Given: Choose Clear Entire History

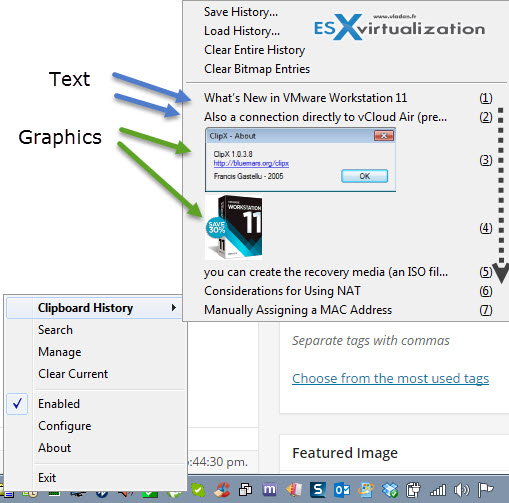Looking at the screenshot, I should [254, 50].
